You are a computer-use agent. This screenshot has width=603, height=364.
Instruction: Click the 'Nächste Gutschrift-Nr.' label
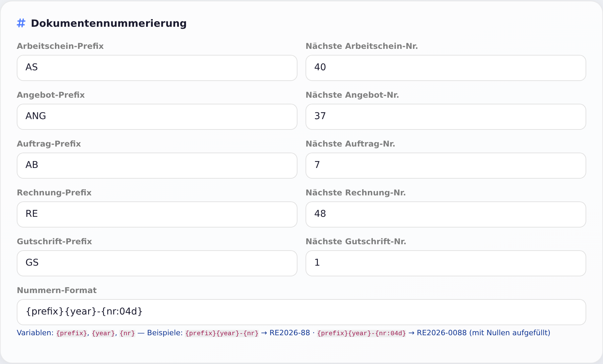[356, 242]
